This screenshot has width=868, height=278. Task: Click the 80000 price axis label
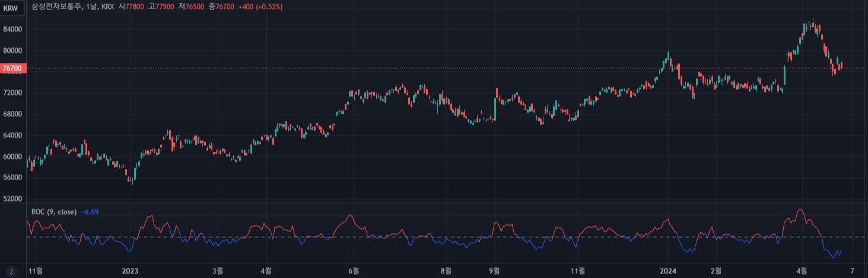tap(12, 50)
